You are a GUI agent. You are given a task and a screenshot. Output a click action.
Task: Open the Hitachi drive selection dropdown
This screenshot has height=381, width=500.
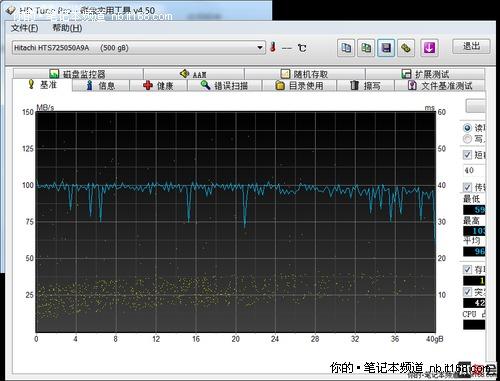pos(139,48)
